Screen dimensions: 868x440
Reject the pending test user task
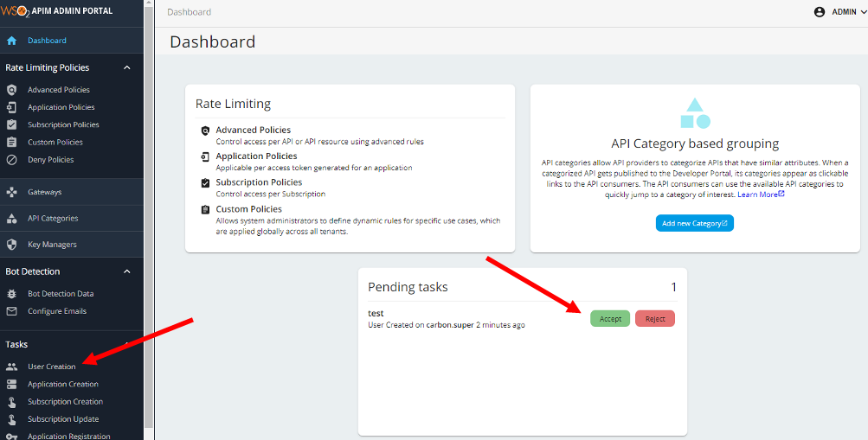(x=655, y=319)
